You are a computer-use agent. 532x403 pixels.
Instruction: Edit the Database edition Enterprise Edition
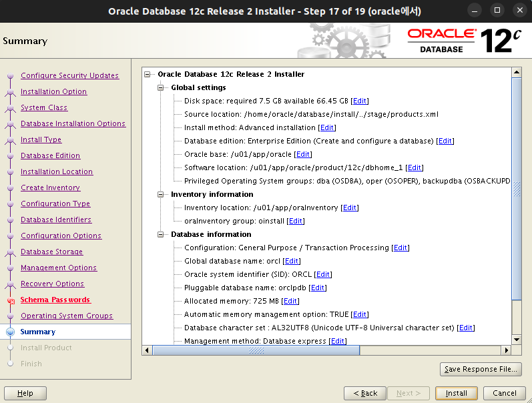445,141
